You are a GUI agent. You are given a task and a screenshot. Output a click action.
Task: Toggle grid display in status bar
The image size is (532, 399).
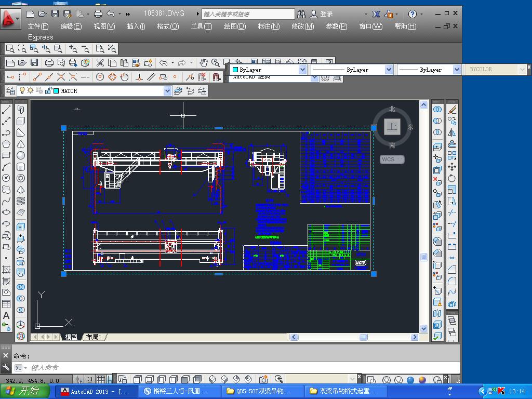pyautogui.click(x=101, y=379)
